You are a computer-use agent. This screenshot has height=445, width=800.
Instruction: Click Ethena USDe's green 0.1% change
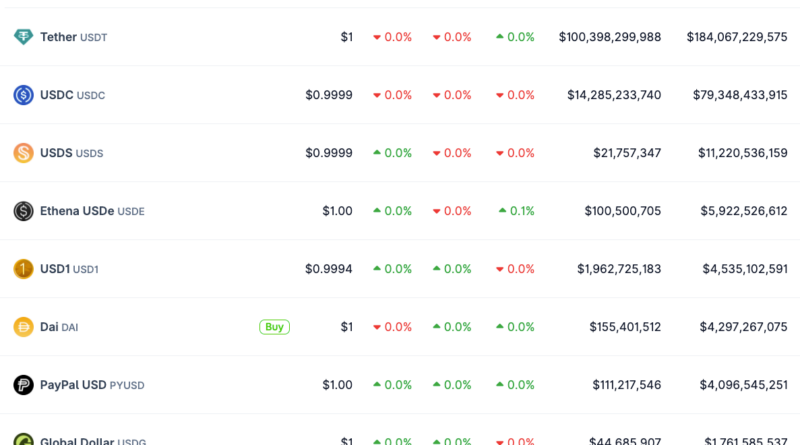pyautogui.click(x=515, y=211)
